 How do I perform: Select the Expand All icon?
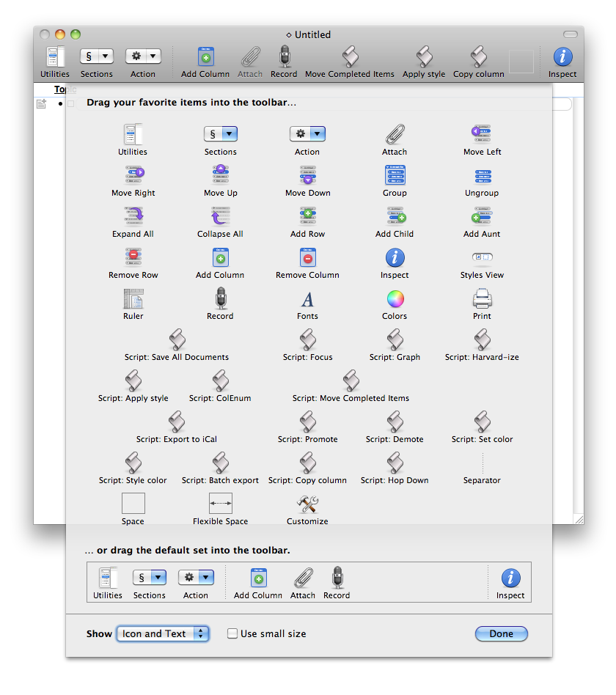(x=133, y=216)
